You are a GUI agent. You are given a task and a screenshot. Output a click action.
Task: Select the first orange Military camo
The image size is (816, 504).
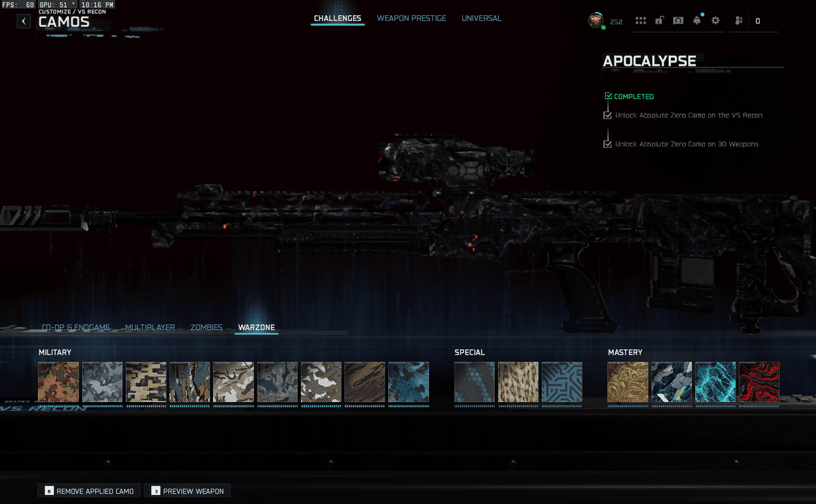(59, 382)
